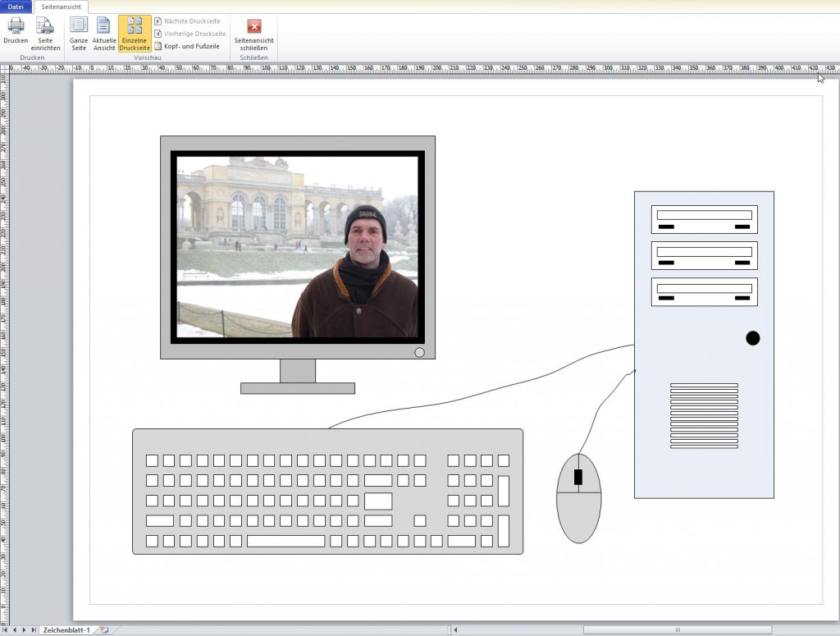This screenshot has height=636, width=840.
Task: Click Seitenansicht schließen to exit preview
Action: [253, 31]
